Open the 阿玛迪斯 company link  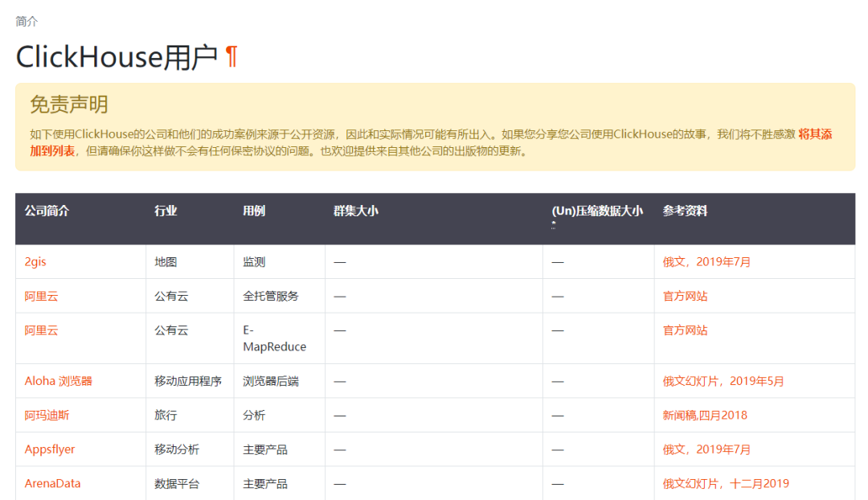[x=47, y=416]
